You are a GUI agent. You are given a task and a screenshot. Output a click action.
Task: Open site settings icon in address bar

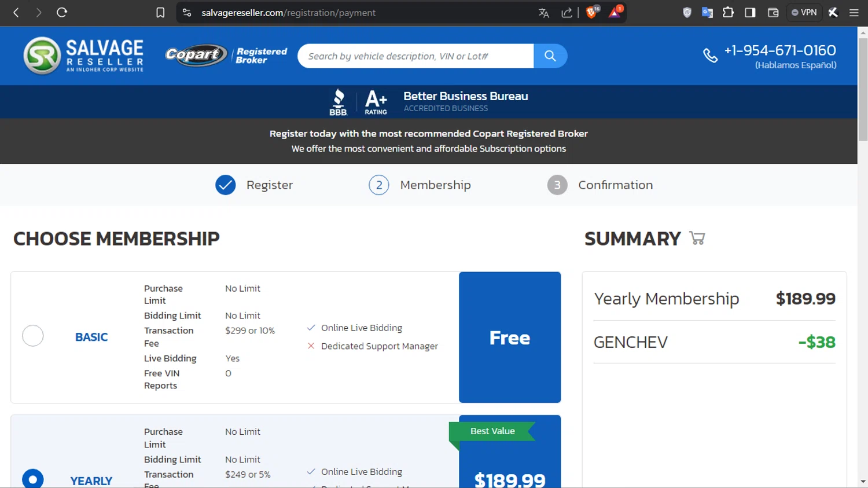187,12
